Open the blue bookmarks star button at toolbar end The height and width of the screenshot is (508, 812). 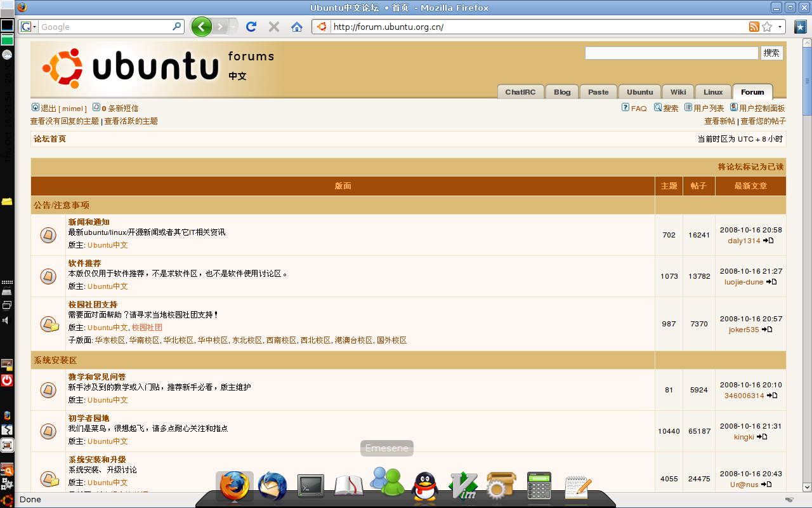pyautogui.click(x=800, y=27)
